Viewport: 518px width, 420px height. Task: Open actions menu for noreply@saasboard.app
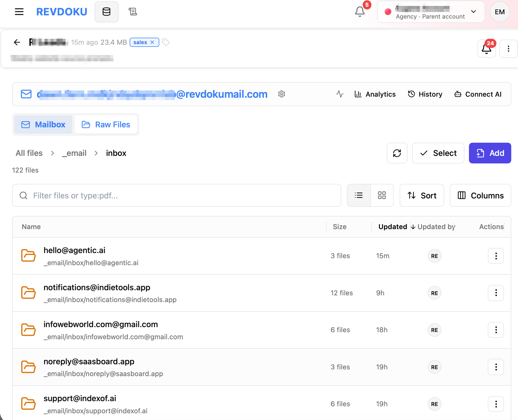tap(496, 367)
